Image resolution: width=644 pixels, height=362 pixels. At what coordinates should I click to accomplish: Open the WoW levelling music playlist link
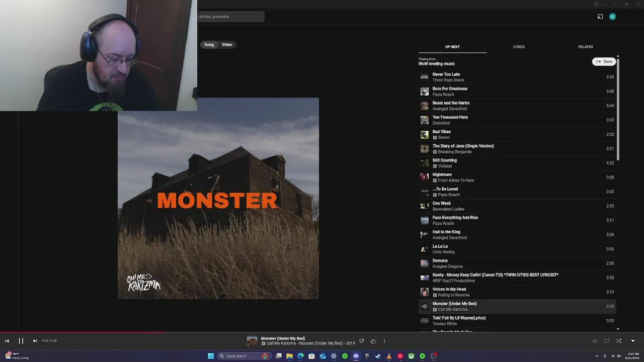tap(437, 64)
